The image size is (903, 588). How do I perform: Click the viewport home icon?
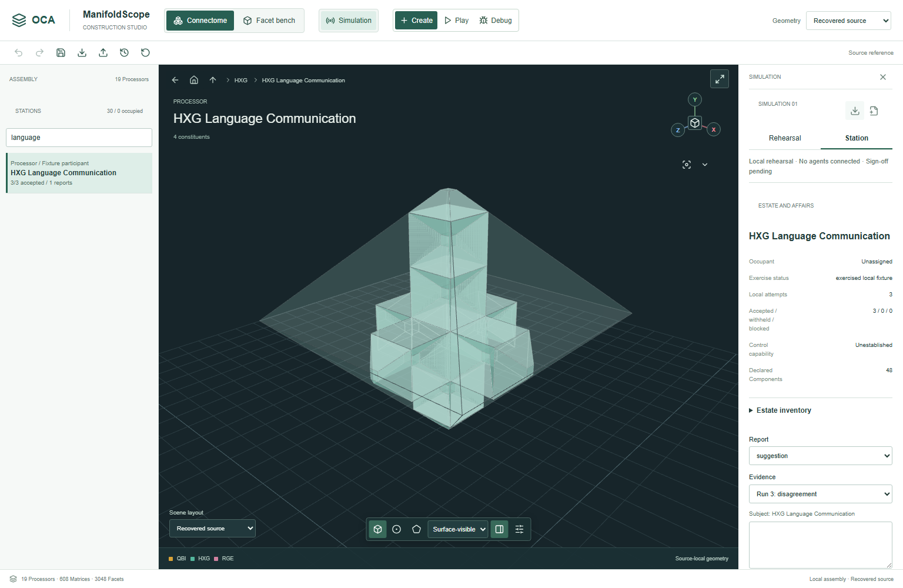pos(194,80)
